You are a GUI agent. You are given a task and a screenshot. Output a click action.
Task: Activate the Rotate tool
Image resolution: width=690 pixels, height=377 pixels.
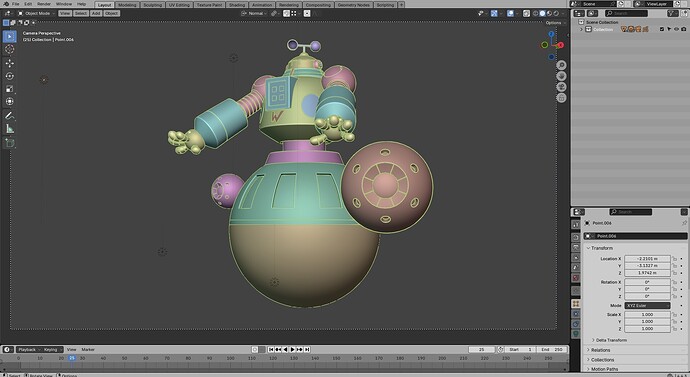tap(9, 76)
